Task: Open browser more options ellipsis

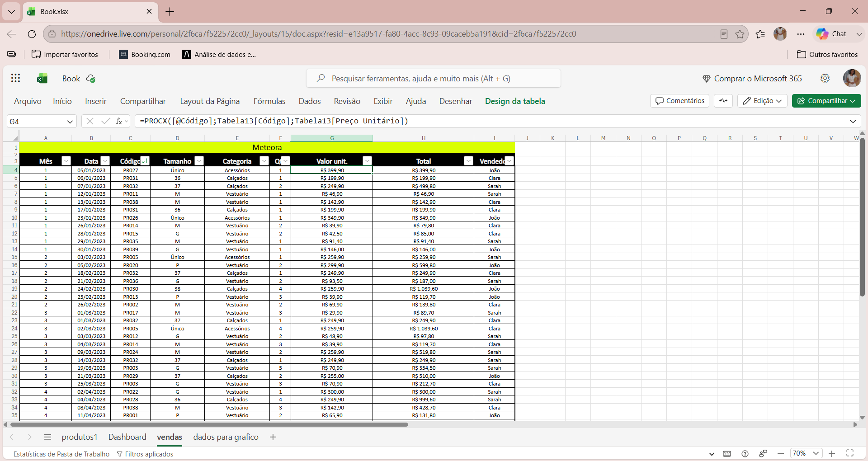Action: [x=801, y=34]
